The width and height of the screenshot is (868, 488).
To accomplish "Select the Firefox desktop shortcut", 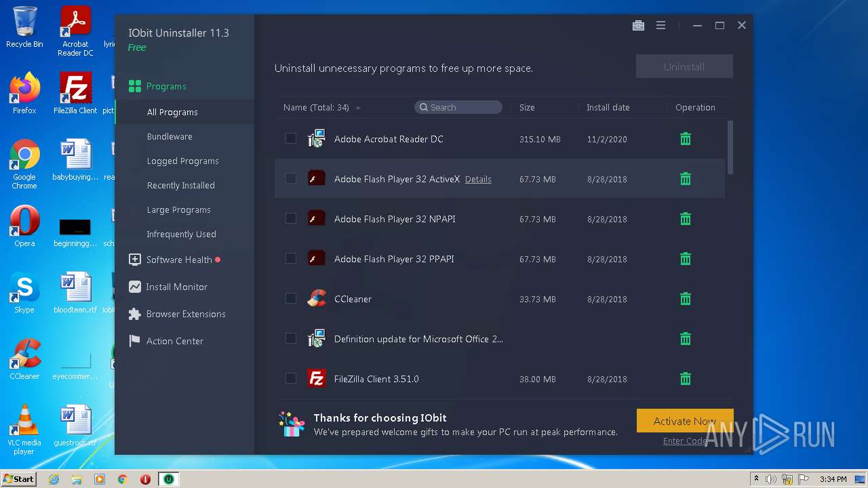I will [x=24, y=94].
